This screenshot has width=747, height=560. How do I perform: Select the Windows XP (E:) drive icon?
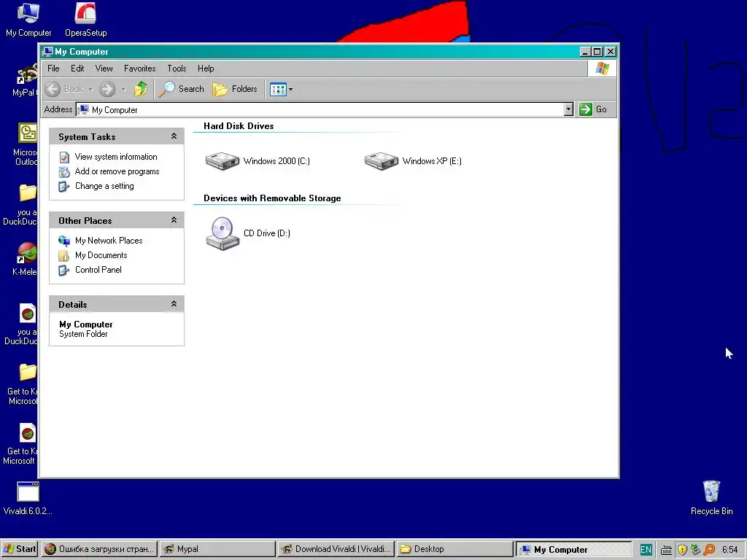pyautogui.click(x=381, y=161)
